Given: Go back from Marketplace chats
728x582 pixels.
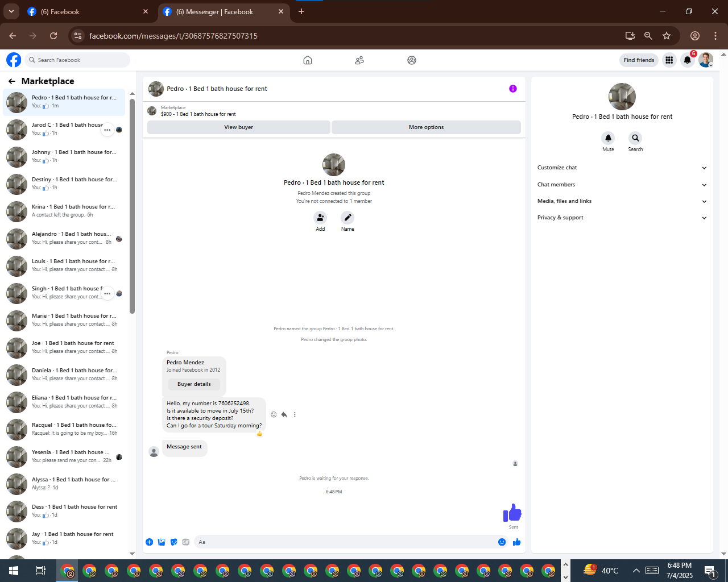Looking at the screenshot, I should coord(12,81).
